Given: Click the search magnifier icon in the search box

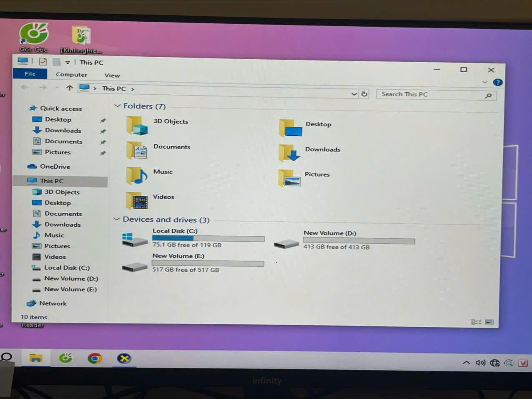Looking at the screenshot, I should coord(488,96).
